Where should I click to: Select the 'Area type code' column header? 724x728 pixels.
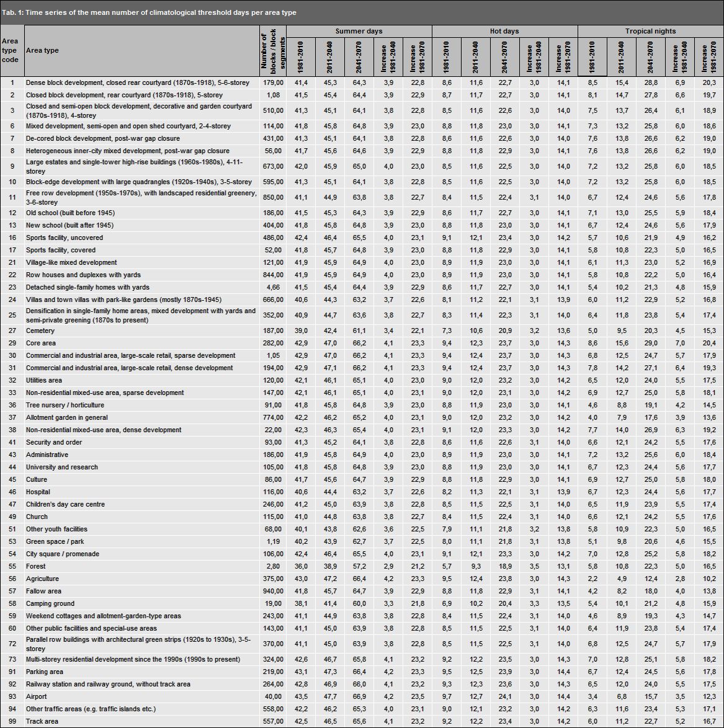(12, 50)
